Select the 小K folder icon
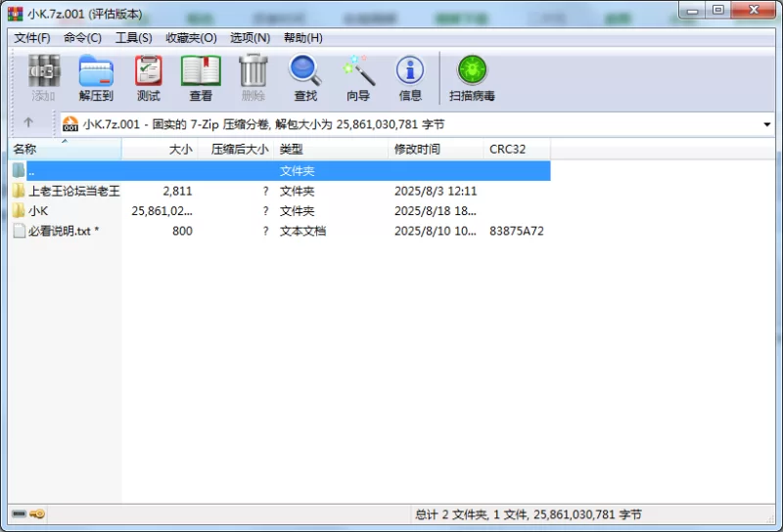Screen dimensions: 783x532 pos(19,210)
